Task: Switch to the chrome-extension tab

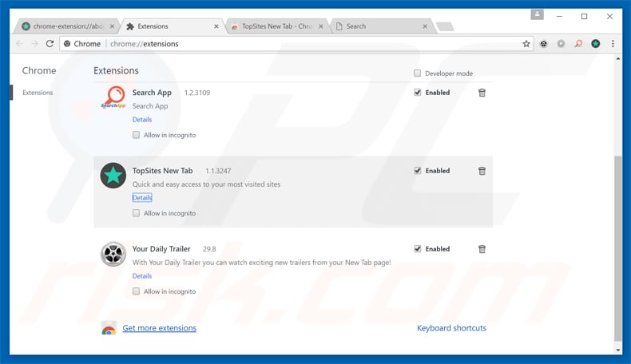Action: click(x=67, y=26)
